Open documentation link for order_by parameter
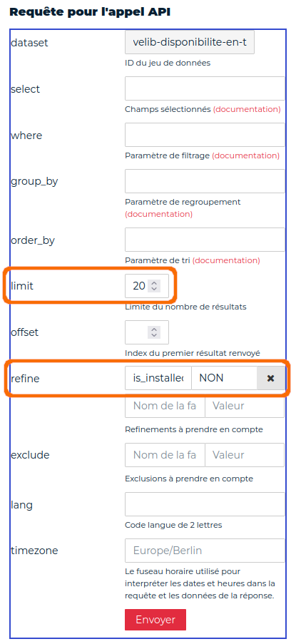This screenshot has height=644, width=291. [x=226, y=260]
